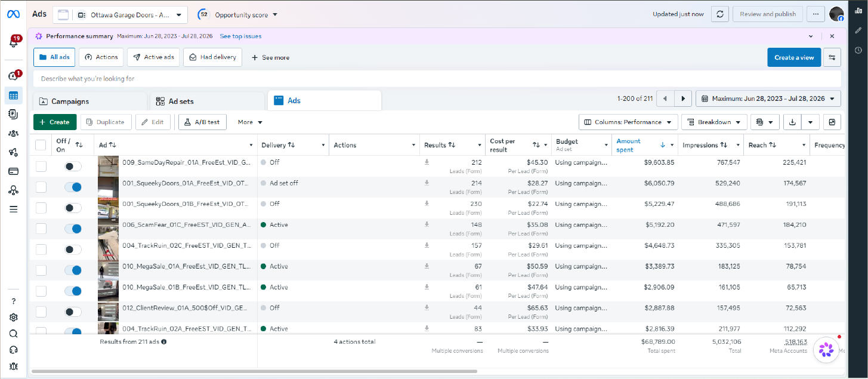Open the All tools hamburger menu

pos(14,209)
